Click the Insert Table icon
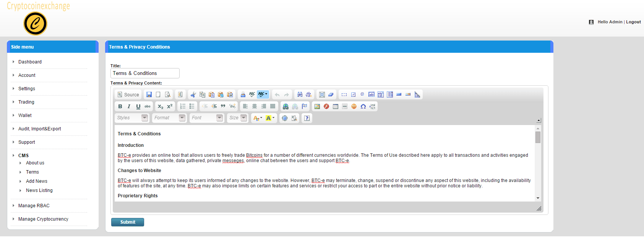The width and height of the screenshot is (644, 239). coord(336,106)
